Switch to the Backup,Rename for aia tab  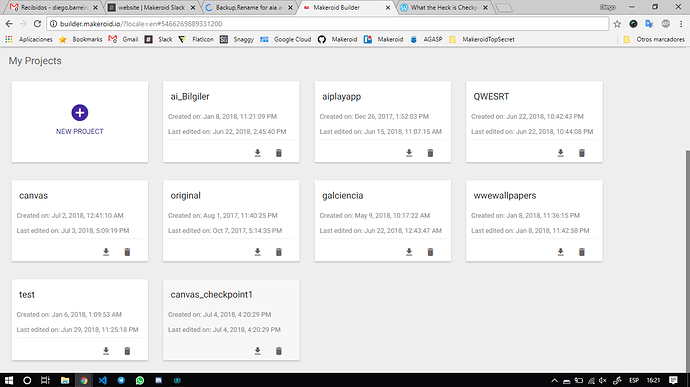click(249, 7)
